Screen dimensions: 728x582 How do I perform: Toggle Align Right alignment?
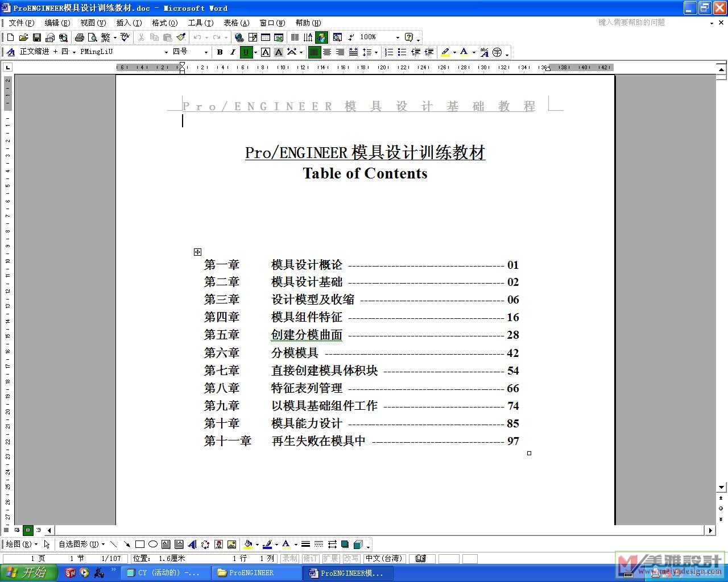pyautogui.click(x=340, y=52)
